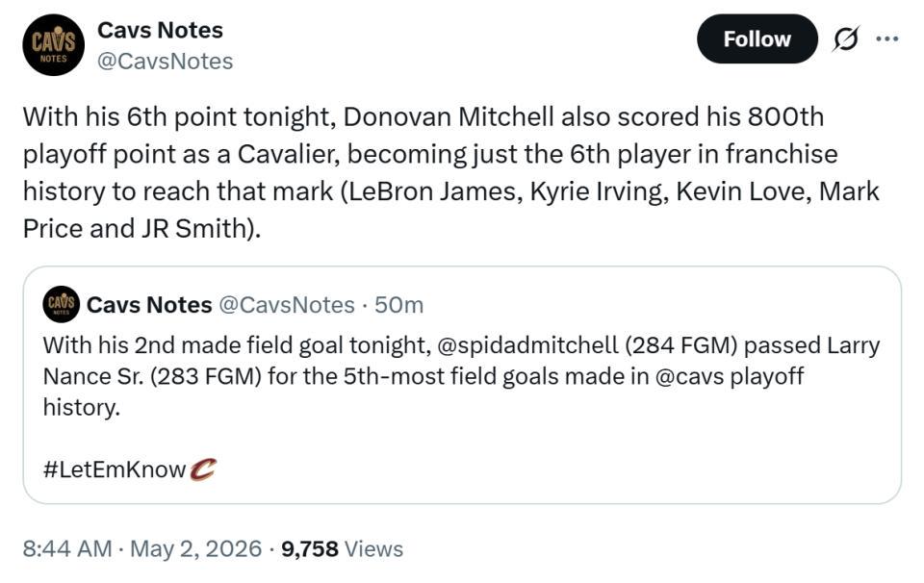
Task: Open the Cavs Notes profile avatar
Action: (x=53, y=45)
